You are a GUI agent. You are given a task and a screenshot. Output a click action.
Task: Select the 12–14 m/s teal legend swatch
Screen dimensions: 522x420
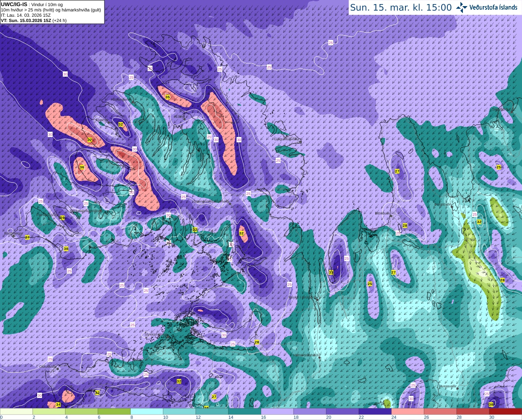click(212, 411)
